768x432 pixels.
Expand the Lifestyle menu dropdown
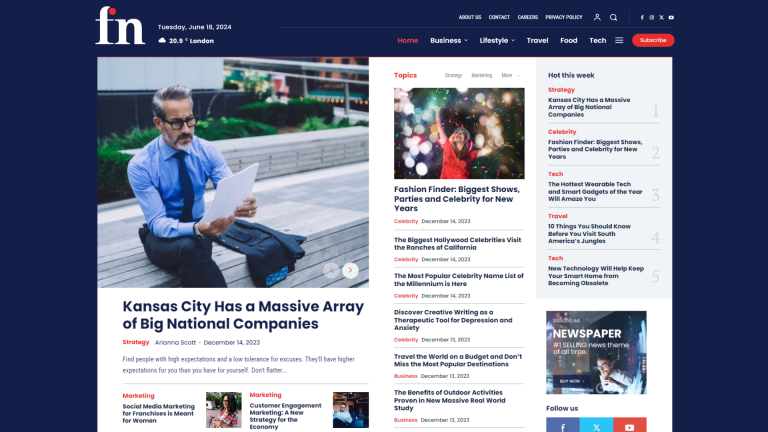coord(497,40)
